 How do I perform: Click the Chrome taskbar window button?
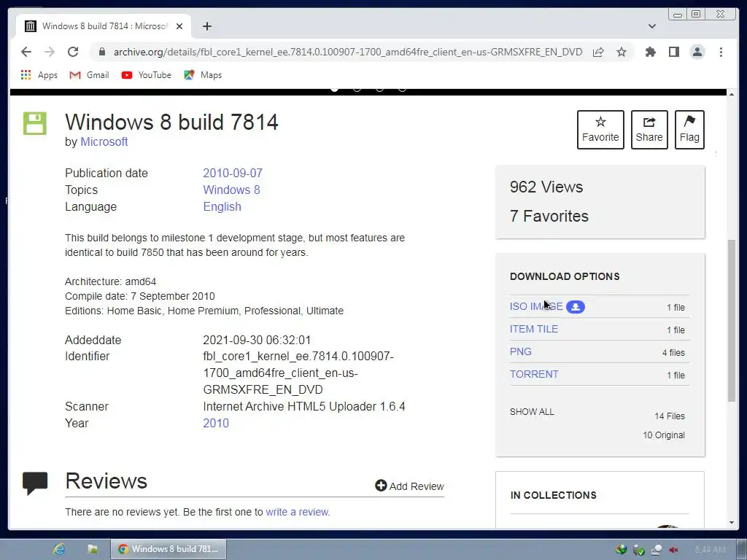coord(169,549)
